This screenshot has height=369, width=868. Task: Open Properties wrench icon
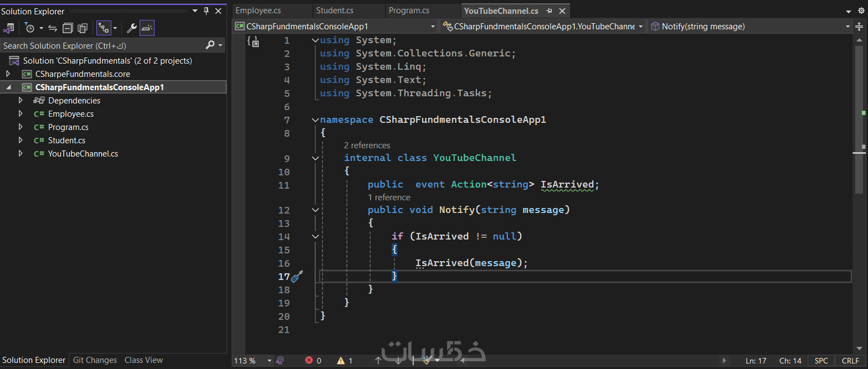tap(132, 28)
